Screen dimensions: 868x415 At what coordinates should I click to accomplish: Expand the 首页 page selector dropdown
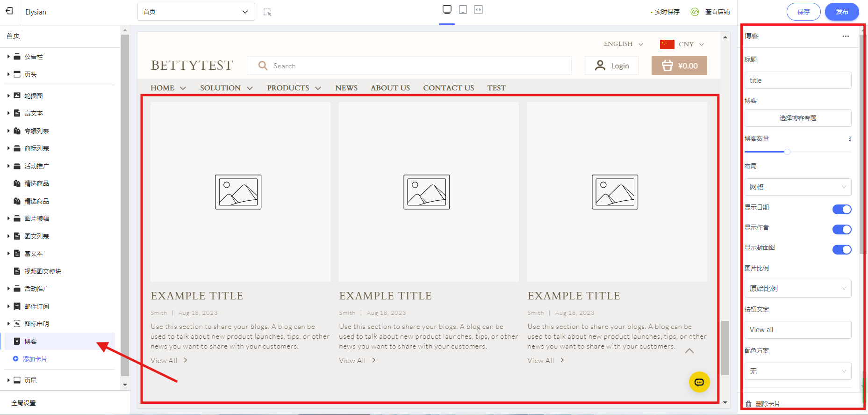pos(196,12)
